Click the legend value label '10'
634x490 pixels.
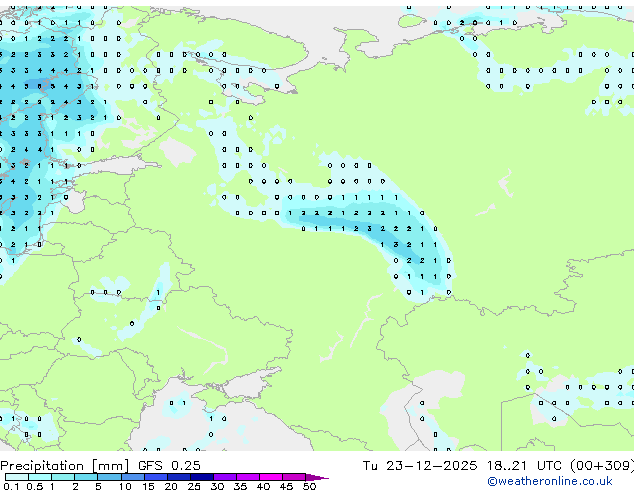click(125, 486)
